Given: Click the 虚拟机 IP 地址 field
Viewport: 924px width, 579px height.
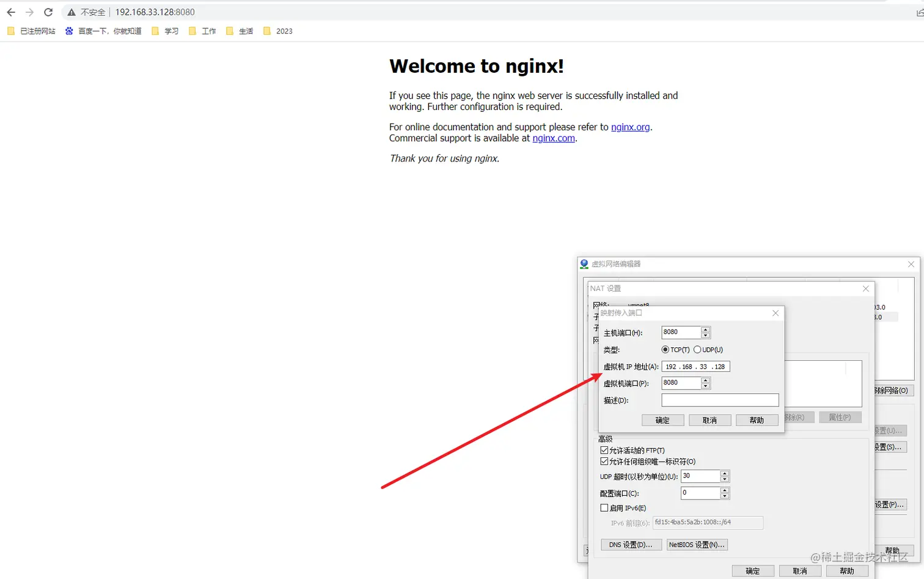Looking at the screenshot, I should click(x=695, y=367).
